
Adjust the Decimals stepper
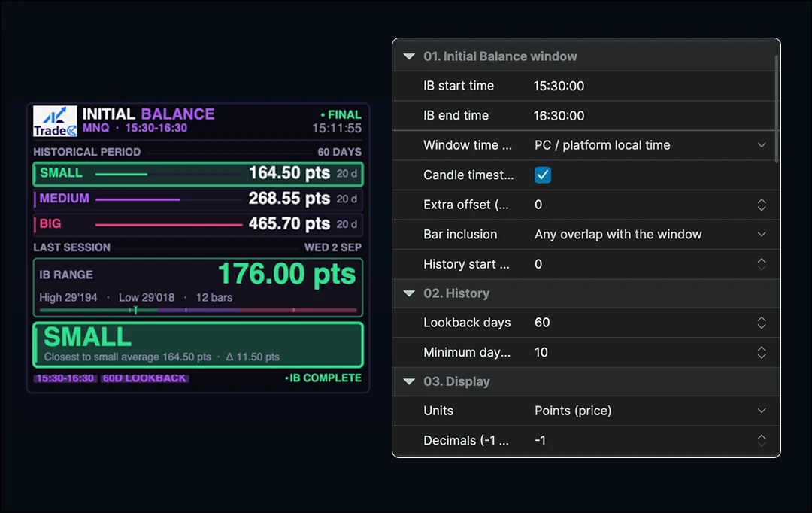pyautogui.click(x=761, y=441)
